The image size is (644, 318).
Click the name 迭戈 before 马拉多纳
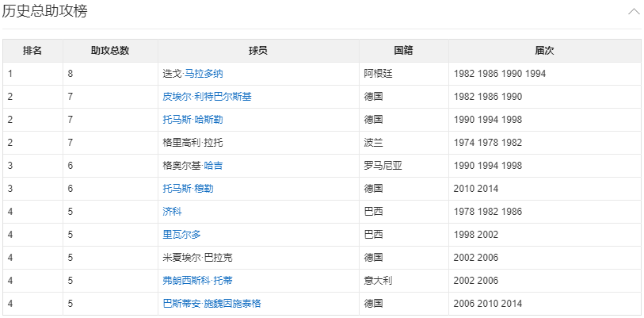pyautogui.click(x=172, y=74)
